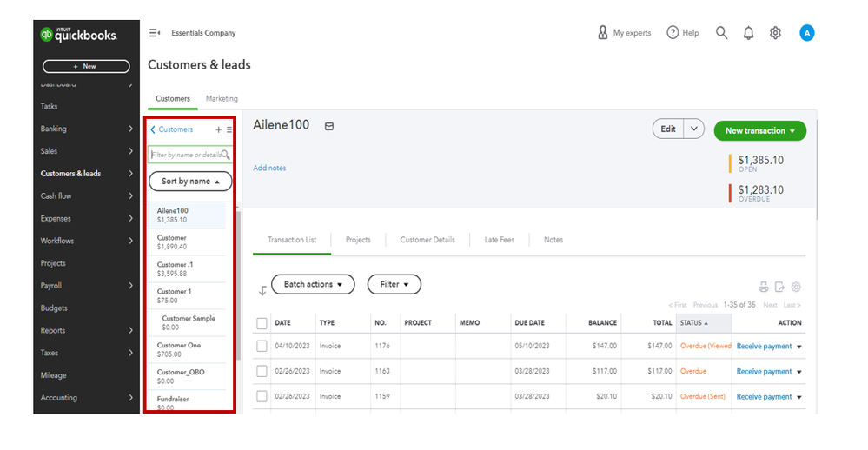Select all transactions header checkbox
The width and height of the screenshot is (868, 450).
262,323
